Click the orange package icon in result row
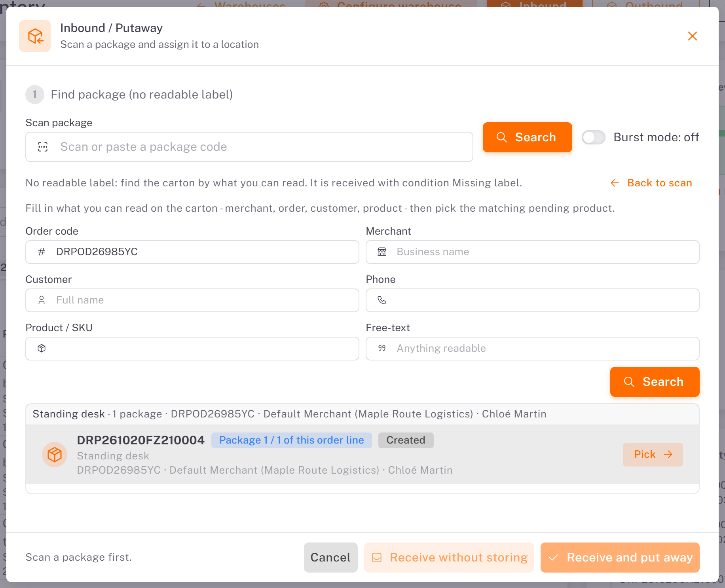725x588 pixels. click(x=55, y=455)
